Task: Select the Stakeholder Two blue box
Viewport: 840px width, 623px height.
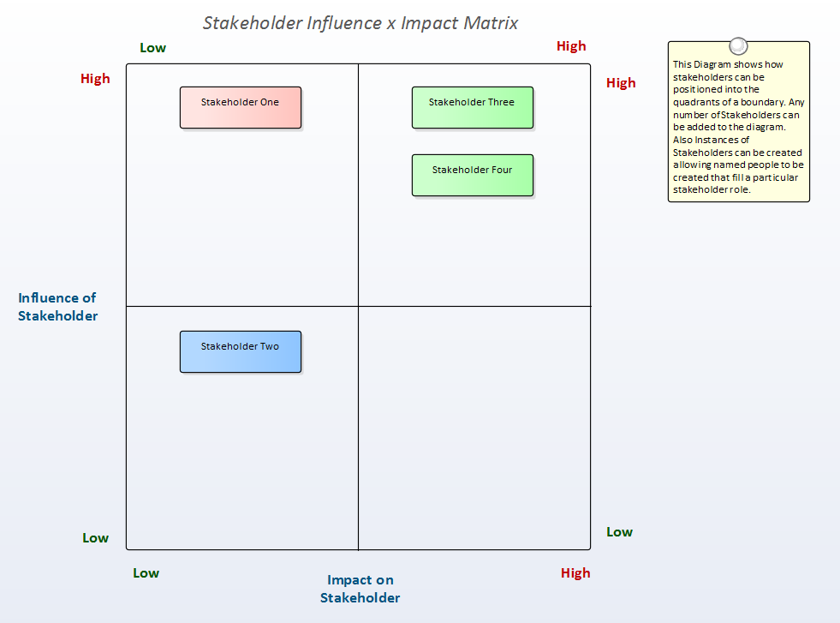Action: click(241, 352)
